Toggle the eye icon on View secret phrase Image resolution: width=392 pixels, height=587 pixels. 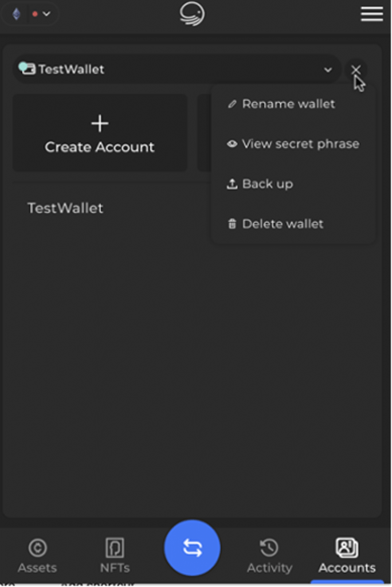click(x=232, y=144)
